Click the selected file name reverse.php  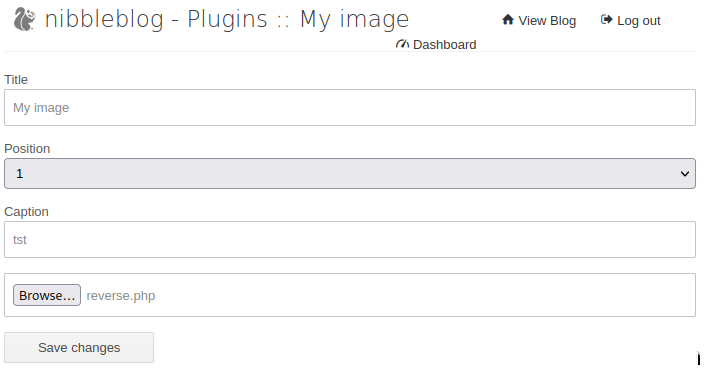coord(121,296)
